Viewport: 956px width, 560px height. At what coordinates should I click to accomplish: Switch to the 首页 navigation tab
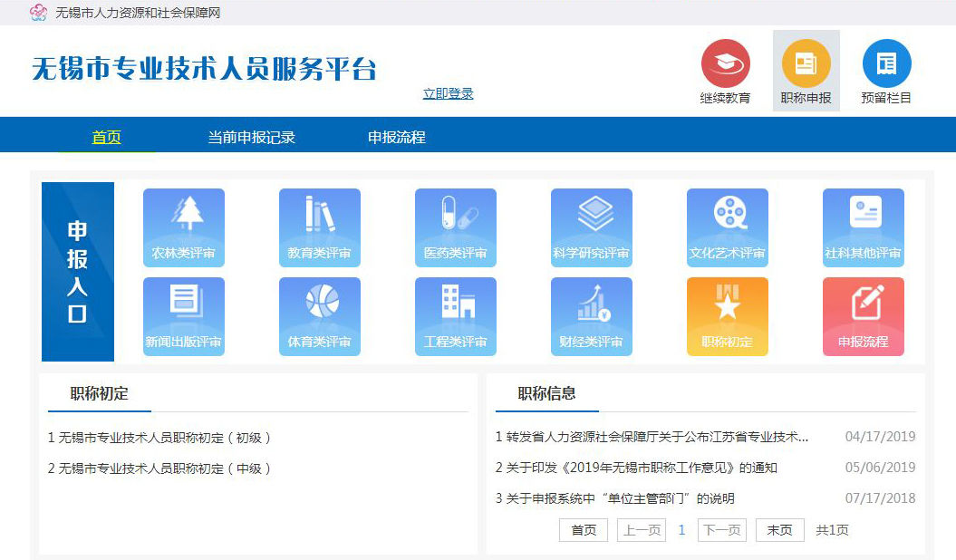[x=106, y=137]
